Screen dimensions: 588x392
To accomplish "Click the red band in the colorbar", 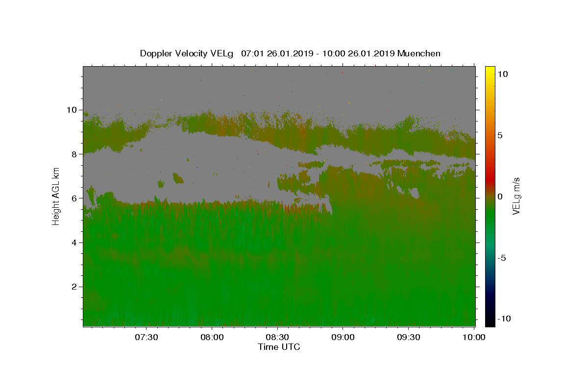I will [x=490, y=180].
